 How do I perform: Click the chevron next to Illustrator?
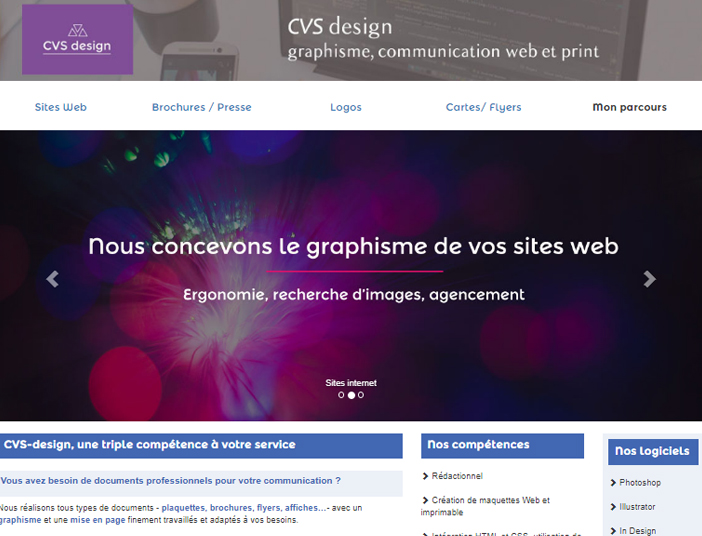613,507
